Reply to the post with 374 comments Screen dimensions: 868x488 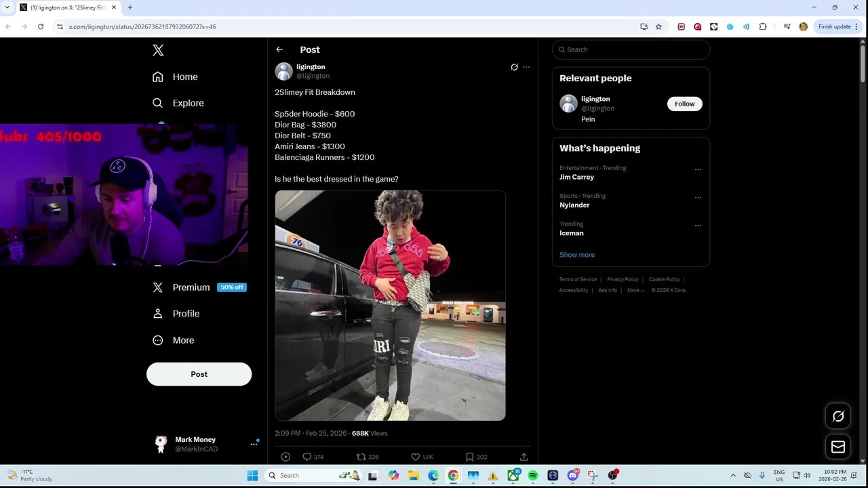(313, 457)
